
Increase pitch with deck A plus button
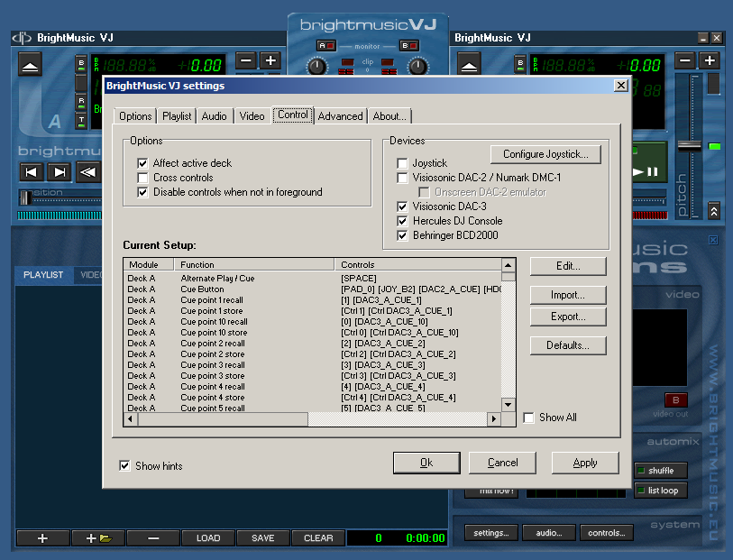[270, 60]
